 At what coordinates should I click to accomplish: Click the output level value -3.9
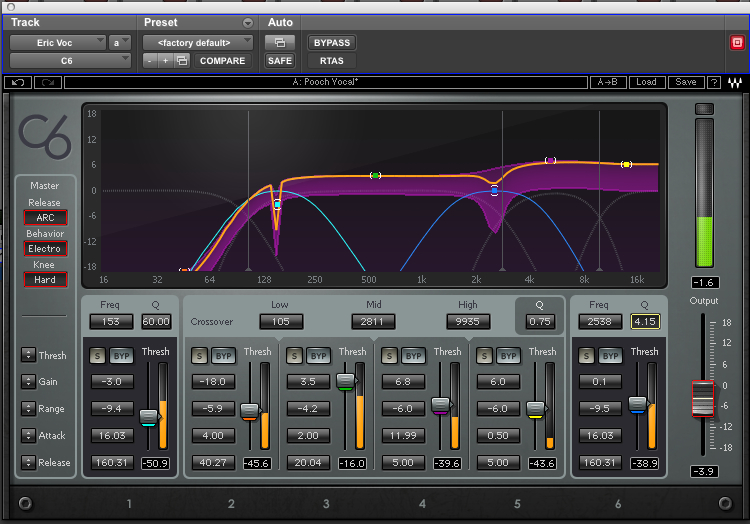(x=704, y=471)
